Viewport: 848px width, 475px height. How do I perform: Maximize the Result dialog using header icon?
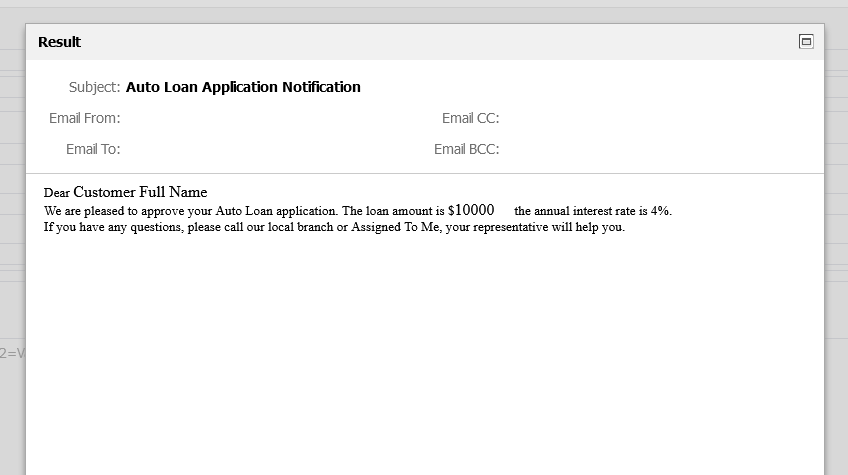tap(806, 42)
